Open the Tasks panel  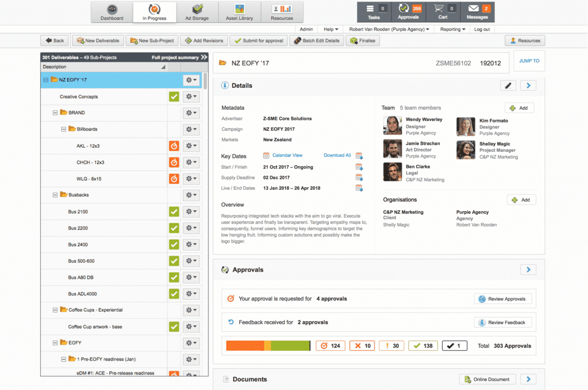pyautogui.click(x=373, y=12)
